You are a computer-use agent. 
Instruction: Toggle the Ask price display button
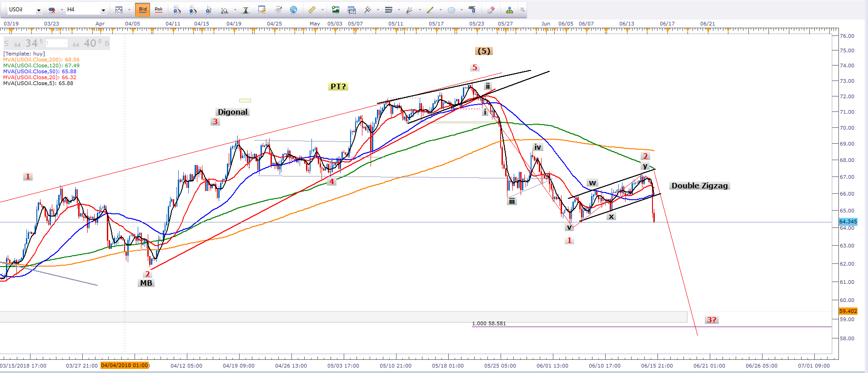pyautogui.click(x=159, y=9)
